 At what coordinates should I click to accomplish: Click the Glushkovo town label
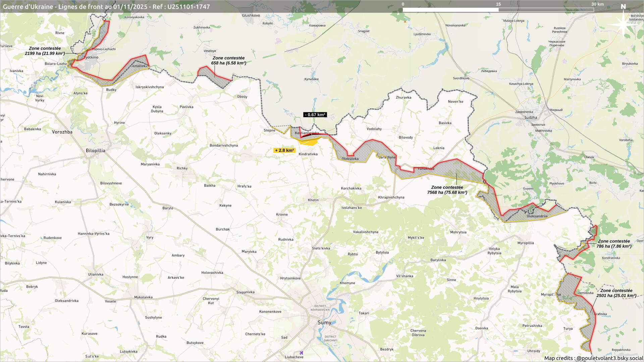pos(251,15)
